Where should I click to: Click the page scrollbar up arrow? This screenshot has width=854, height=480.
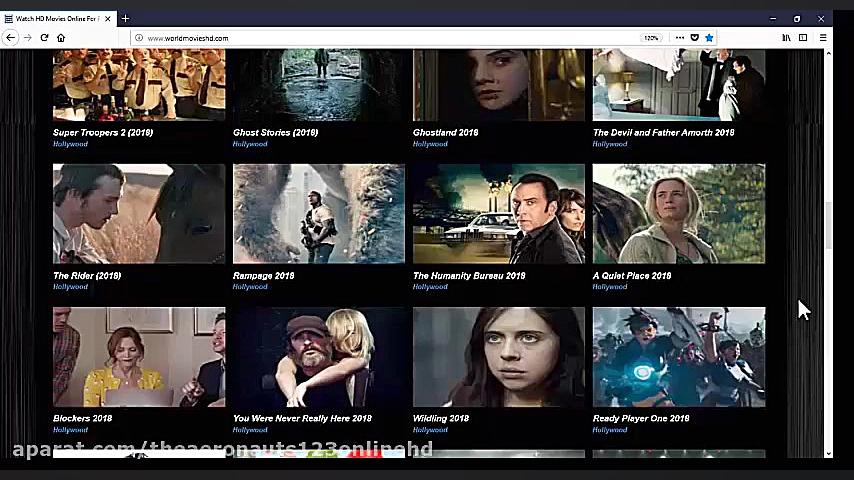(828, 53)
